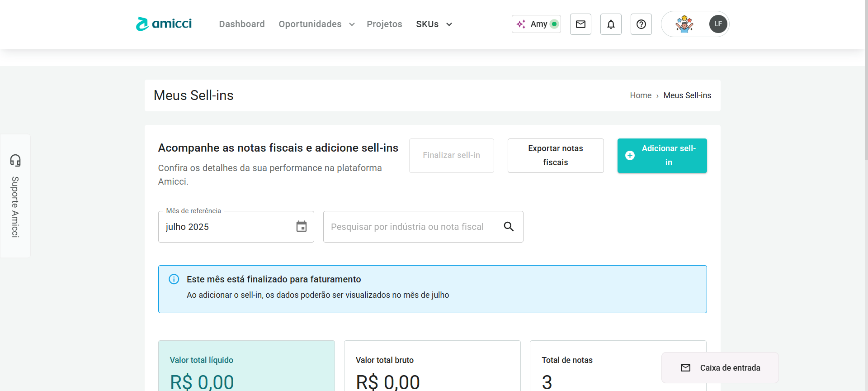Open the mail envelope icon in header
The image size is (868, 391).
(x=580, y=24)
